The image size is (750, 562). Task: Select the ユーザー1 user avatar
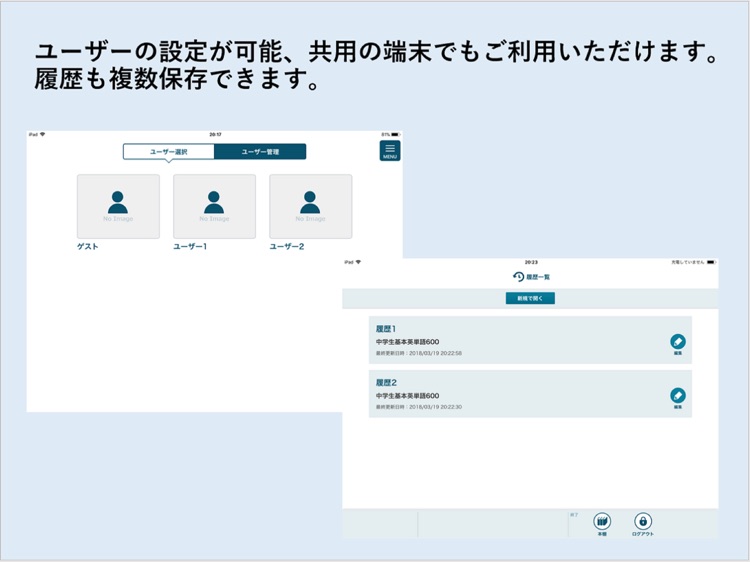[x=214, y=206]
